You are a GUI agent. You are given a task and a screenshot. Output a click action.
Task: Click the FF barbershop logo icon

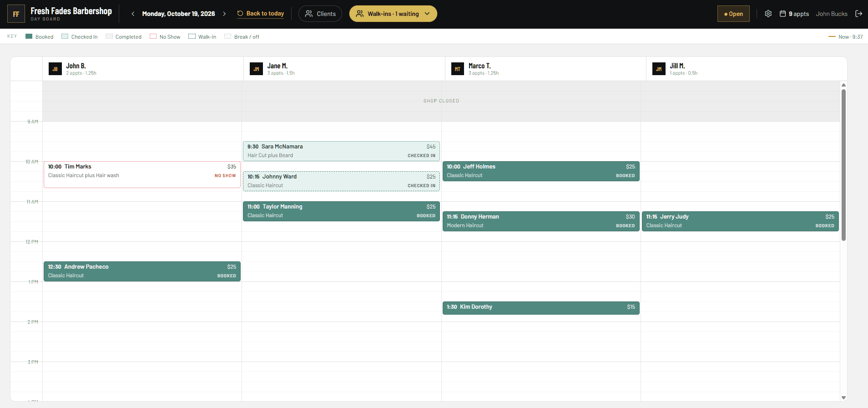pos(16,14)
